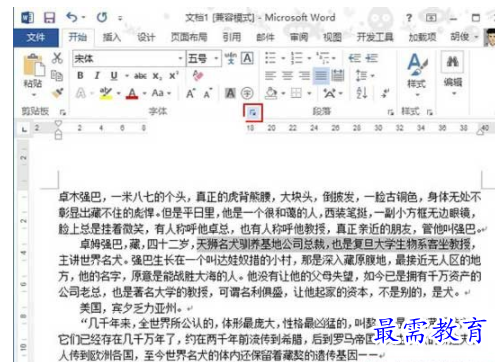Image resolution: width=495 pixels, height=362 pixels.
Task: Click the Numbering list icon
Action: (296, 58)
